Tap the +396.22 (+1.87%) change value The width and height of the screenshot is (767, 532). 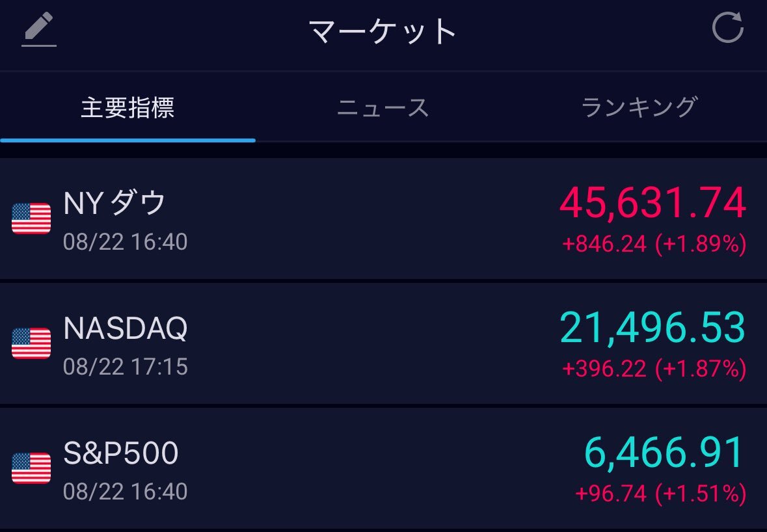(654, 369)
